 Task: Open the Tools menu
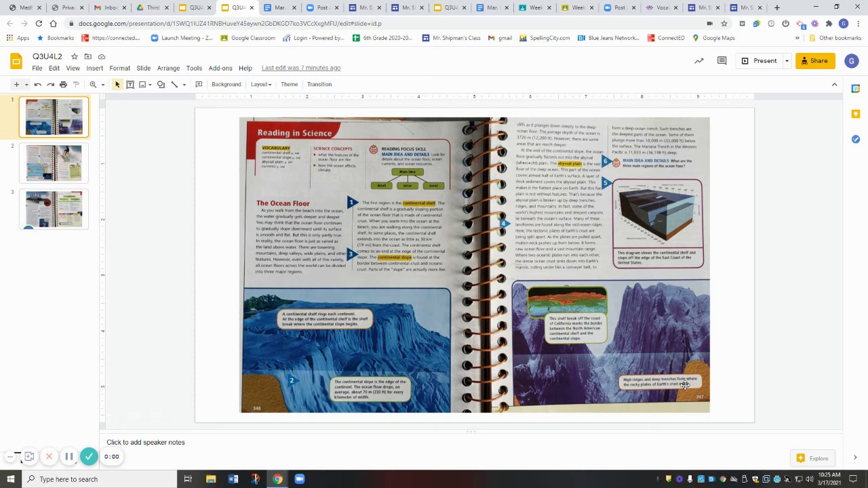(x=194, y=68)
